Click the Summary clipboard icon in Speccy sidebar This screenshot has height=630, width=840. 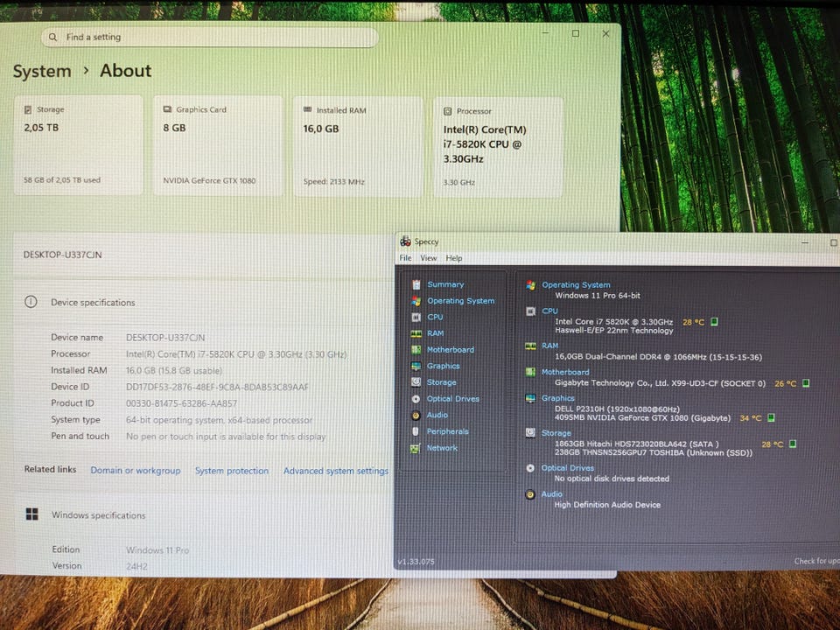pyautogui.click(x=416, y=284)
